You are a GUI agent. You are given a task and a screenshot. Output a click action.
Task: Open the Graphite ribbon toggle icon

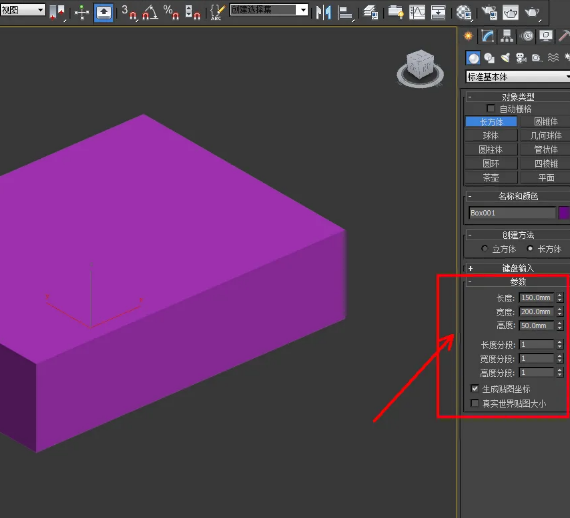(396, 12)
